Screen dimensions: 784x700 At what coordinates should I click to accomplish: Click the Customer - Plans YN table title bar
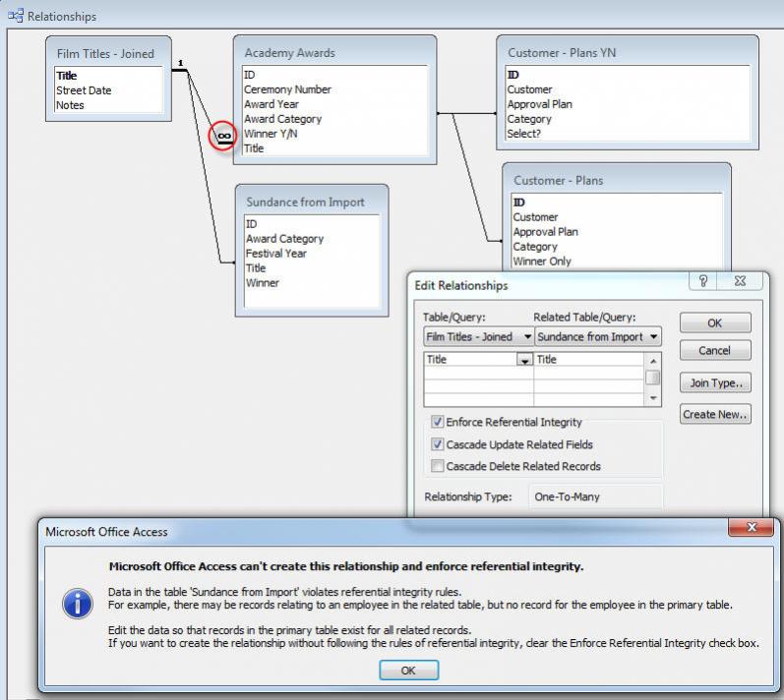coord(627,52)
